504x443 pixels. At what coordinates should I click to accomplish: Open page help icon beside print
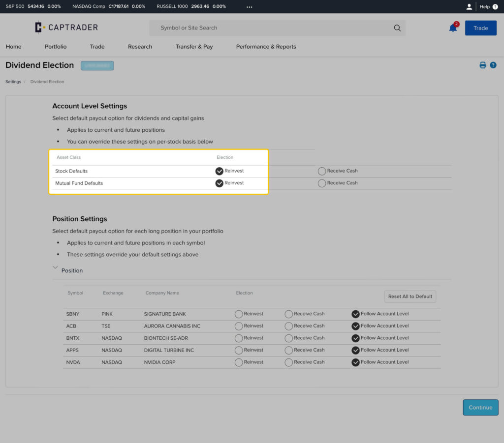(493, 65)
